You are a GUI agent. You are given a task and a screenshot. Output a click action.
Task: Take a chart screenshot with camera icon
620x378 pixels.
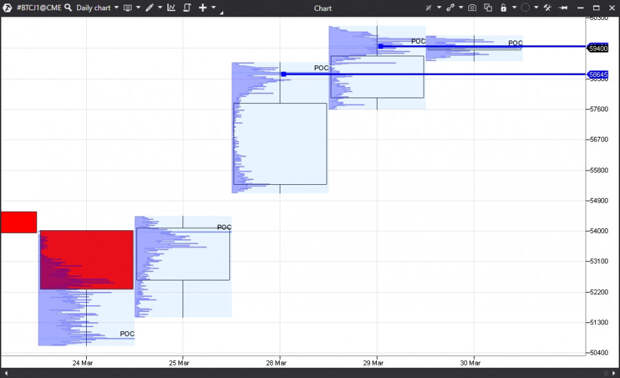click(x=472, y=8)
